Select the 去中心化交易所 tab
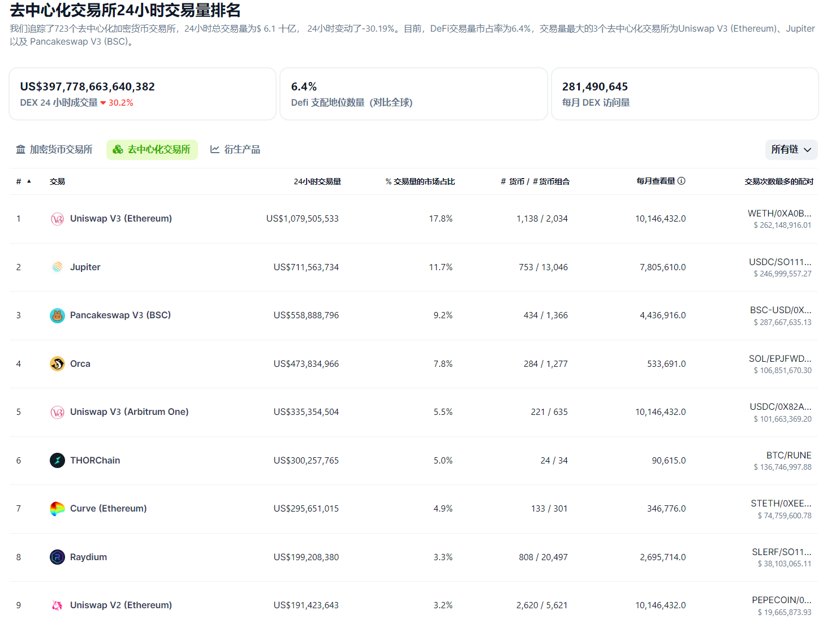Screen dimensions: 840x628 pos(152,149)
